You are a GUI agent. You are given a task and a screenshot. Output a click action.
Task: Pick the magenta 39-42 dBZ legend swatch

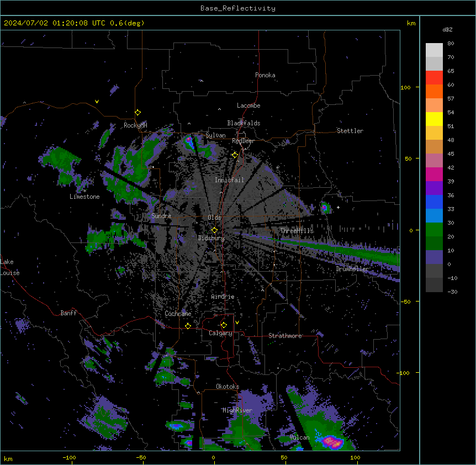tap(434, 174)
